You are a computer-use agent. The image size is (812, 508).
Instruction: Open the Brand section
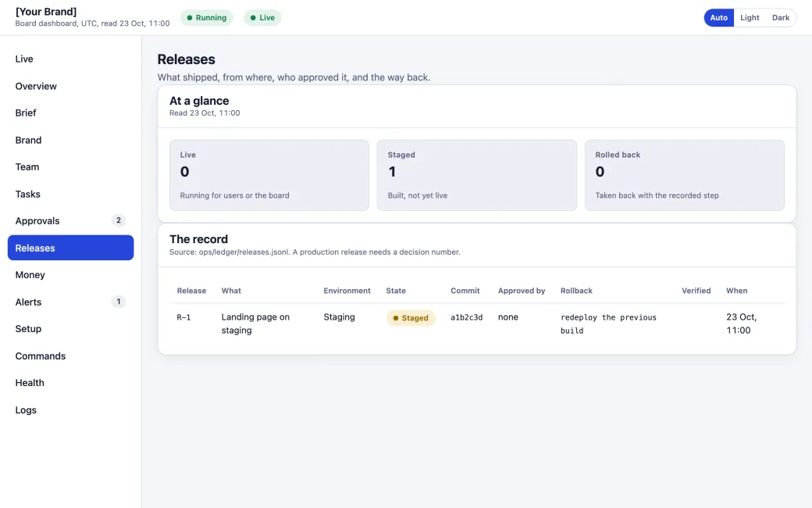click(x=70, y=140)
